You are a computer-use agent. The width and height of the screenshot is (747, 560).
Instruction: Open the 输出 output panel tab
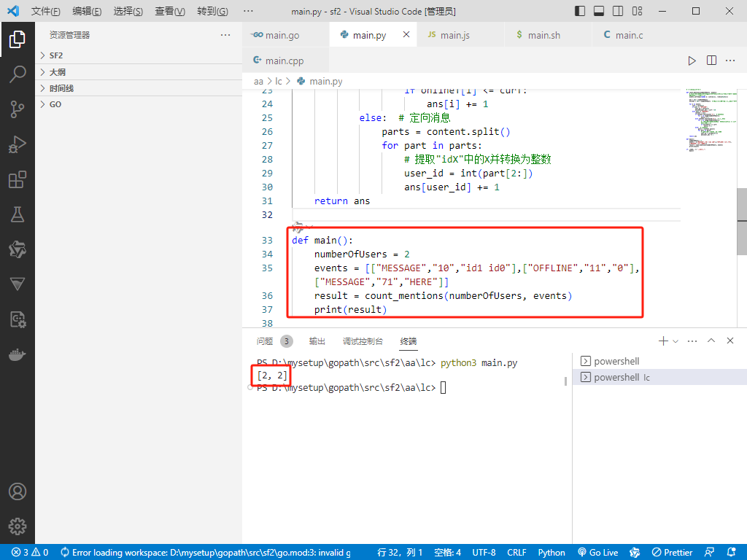pos(317,341)
